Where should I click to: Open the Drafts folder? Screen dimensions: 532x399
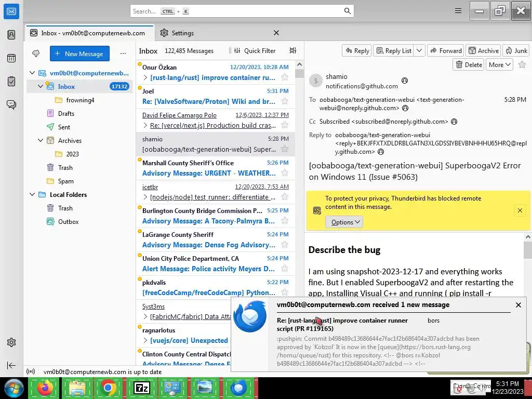(66, 114)
